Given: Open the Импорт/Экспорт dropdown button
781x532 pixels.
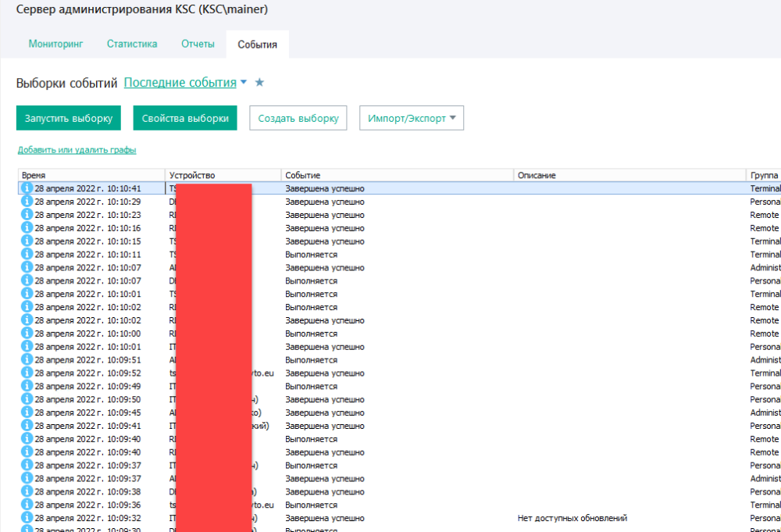Looking at the screenshot, I should click(411, 118).
